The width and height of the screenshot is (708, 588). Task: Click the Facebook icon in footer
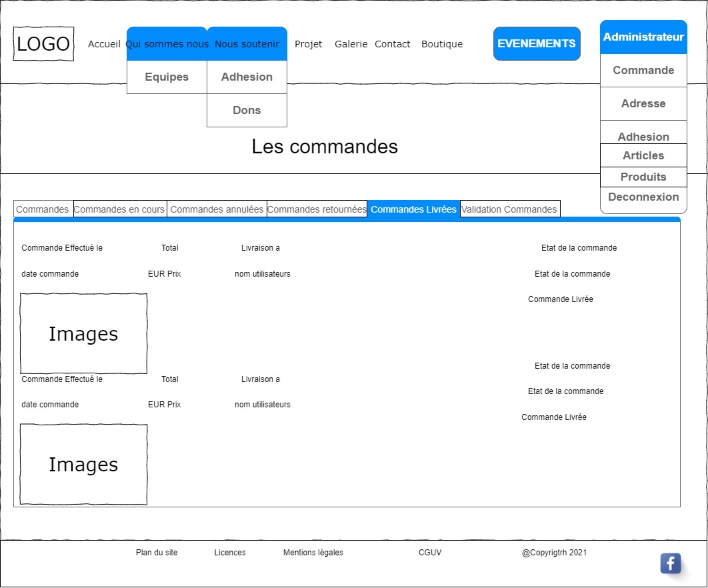click(x=671, y=563)
